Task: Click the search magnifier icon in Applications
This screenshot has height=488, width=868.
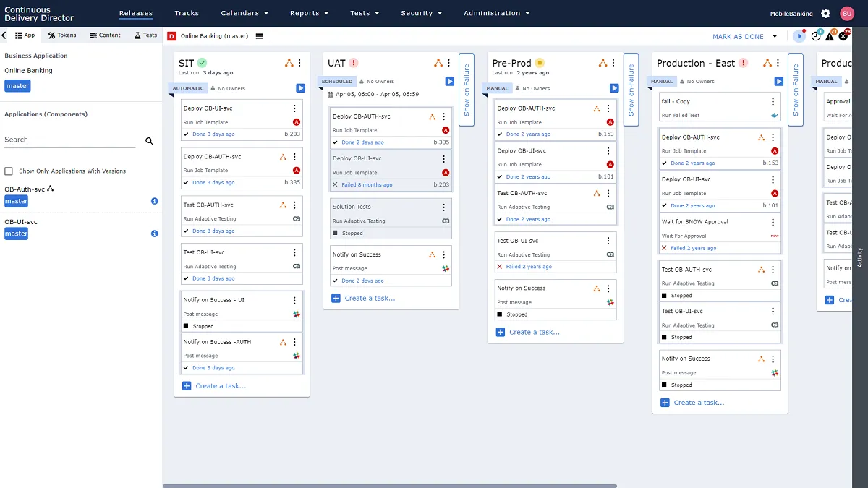Action: pyautogui.click(x=149, y=141)
